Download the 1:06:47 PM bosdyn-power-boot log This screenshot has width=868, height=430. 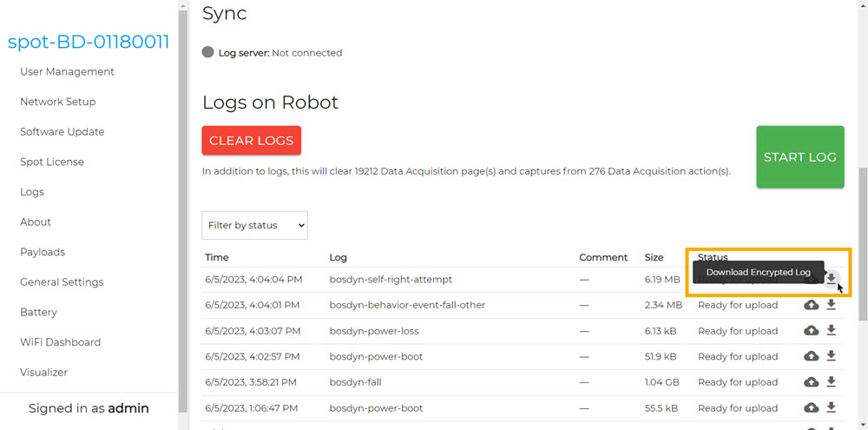[831, 407]
